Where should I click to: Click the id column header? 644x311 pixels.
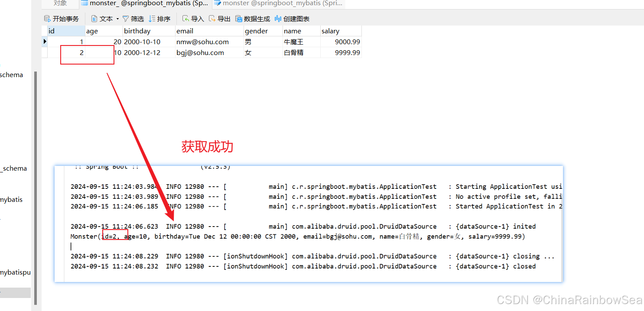pyautogui.click(x=66, y=31)
